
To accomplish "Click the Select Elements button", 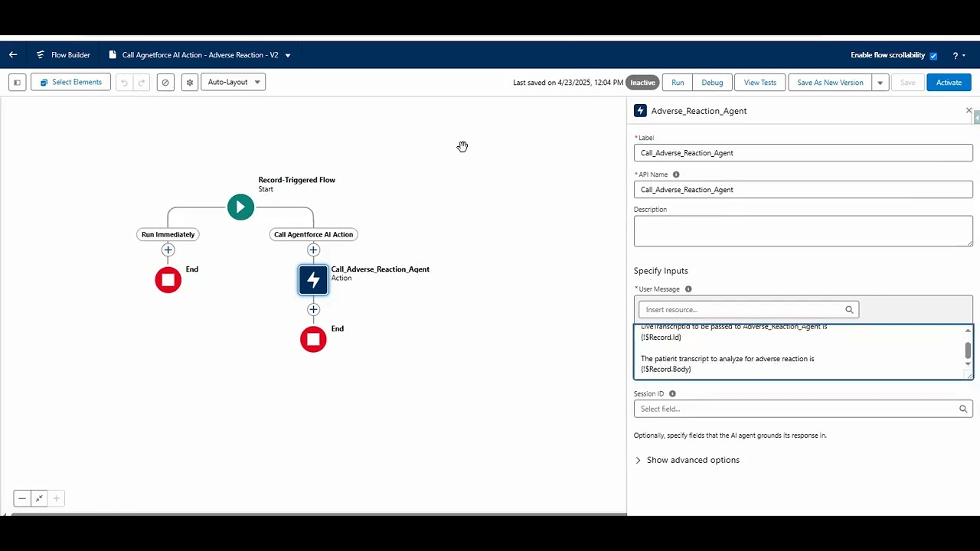I will click(x=70, y=82).
